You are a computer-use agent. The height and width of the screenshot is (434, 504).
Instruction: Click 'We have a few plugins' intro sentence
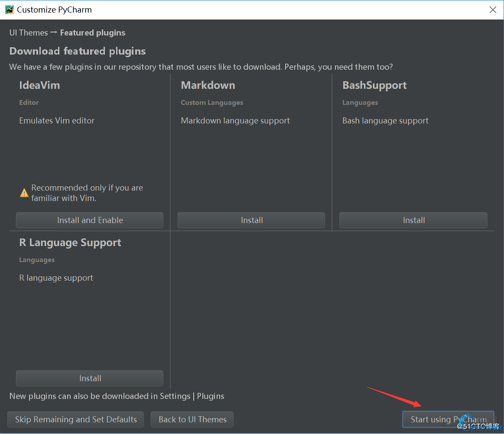pyautogui.click(x=201, y=67)
